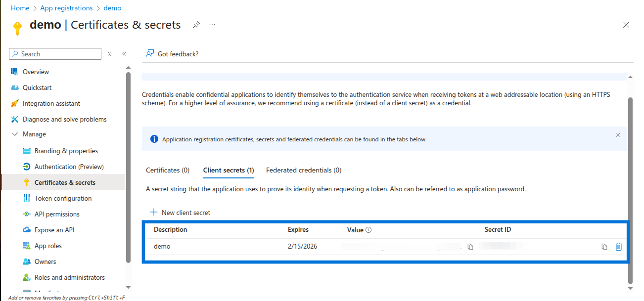Screen dimensions: 644x301
Task: Clear the sidebar search with X
Action: click(109, 54)
